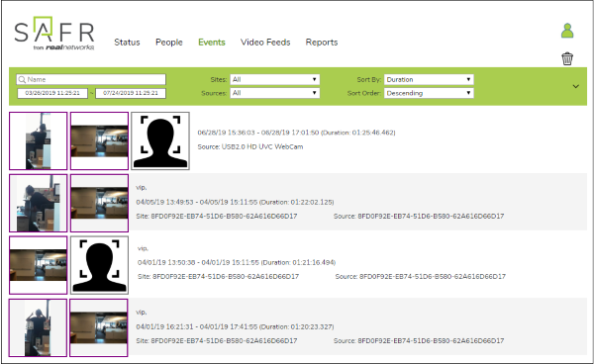This screenshot has width=594, height=364.
Task: Click the SAFR logo
Action: point(54,34)
